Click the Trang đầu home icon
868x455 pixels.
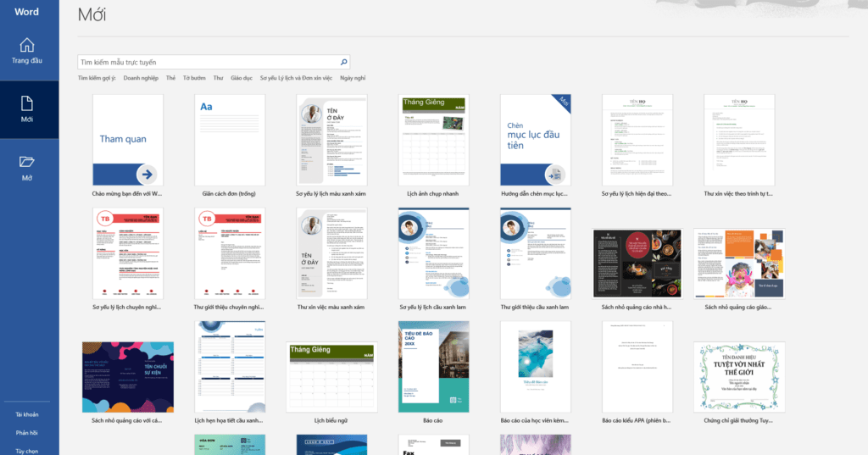tap(27, 45)
